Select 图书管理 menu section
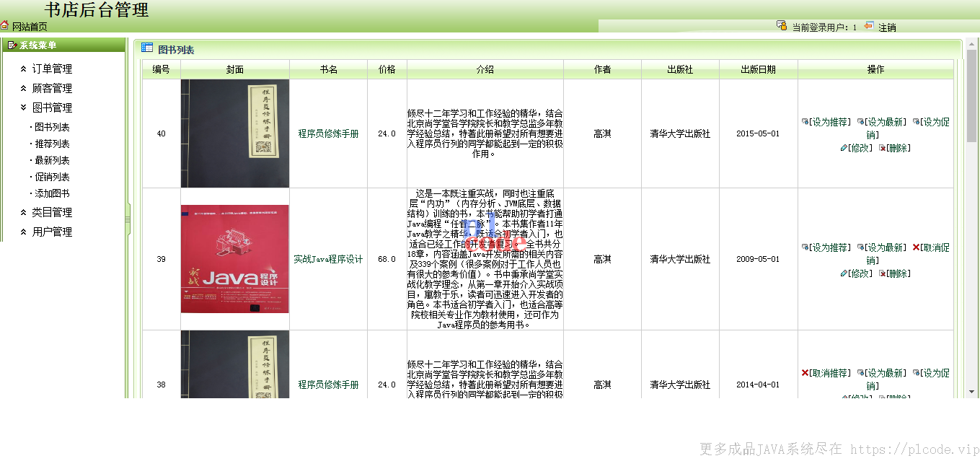This screenshot has width=980, height=461. coord(52,108)
